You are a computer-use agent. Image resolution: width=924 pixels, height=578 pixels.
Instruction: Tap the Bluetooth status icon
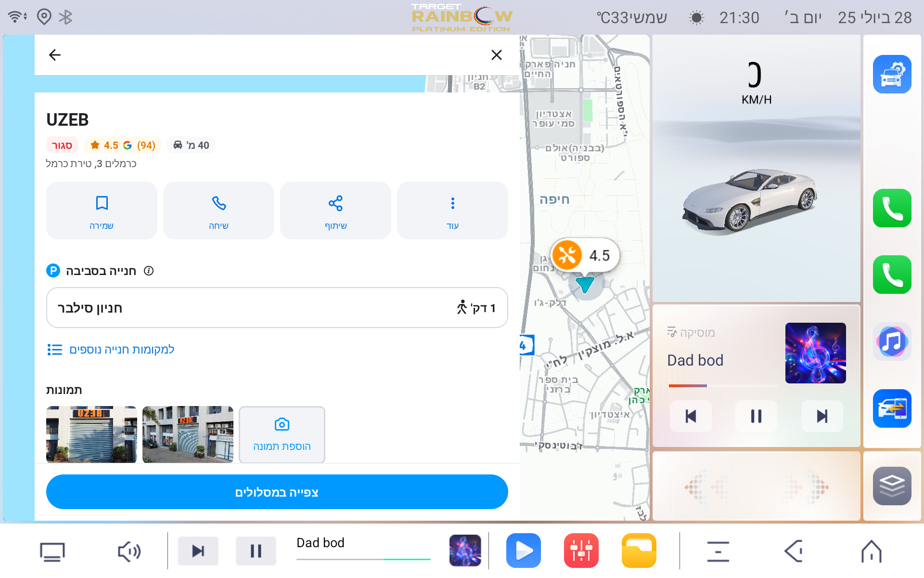(65, 17)
